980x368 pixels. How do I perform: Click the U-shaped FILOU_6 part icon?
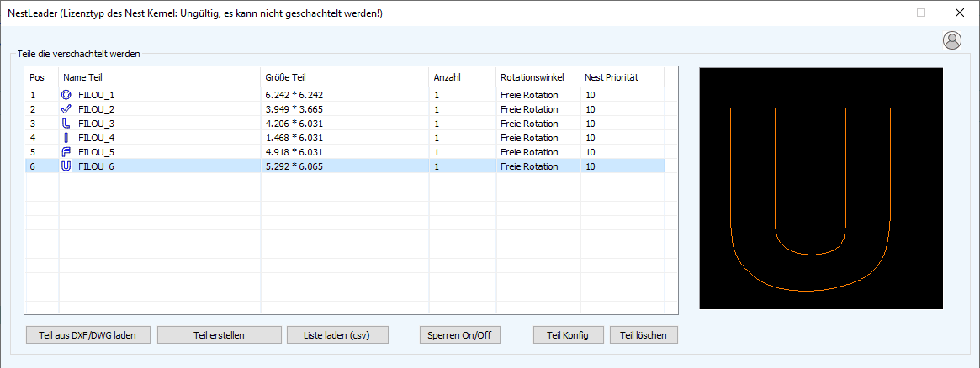click(66, 166)
